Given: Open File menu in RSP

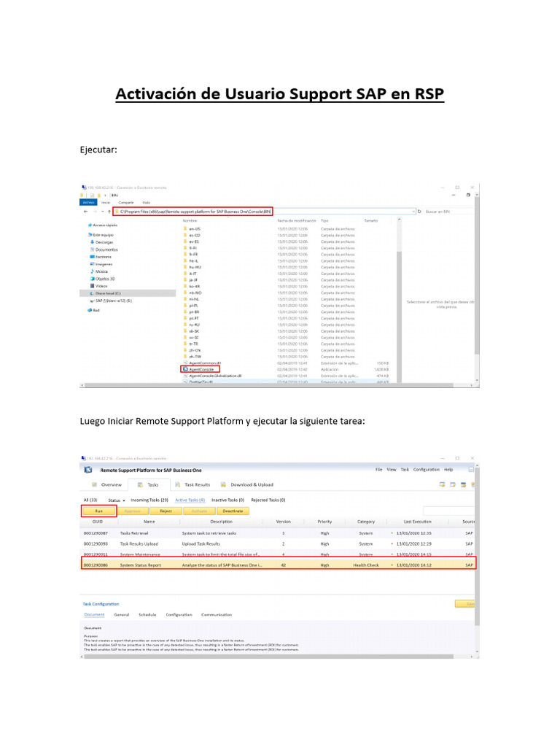Looking at the screenshot, I should tap(379, 470).
